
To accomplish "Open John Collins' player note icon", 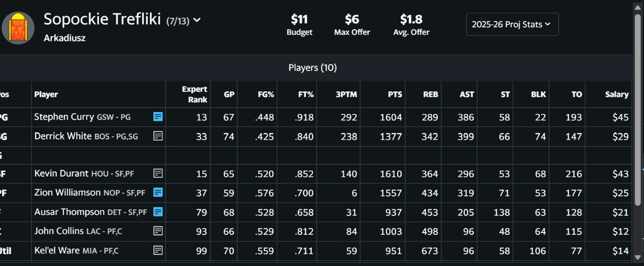I will point(158,231).
